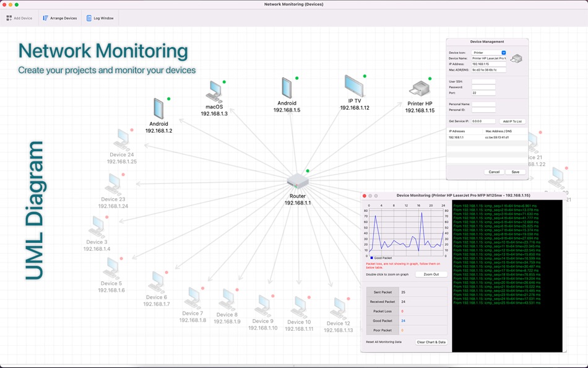
Task: Click Clear Chart & Data
Action: [x=431, y=341]
